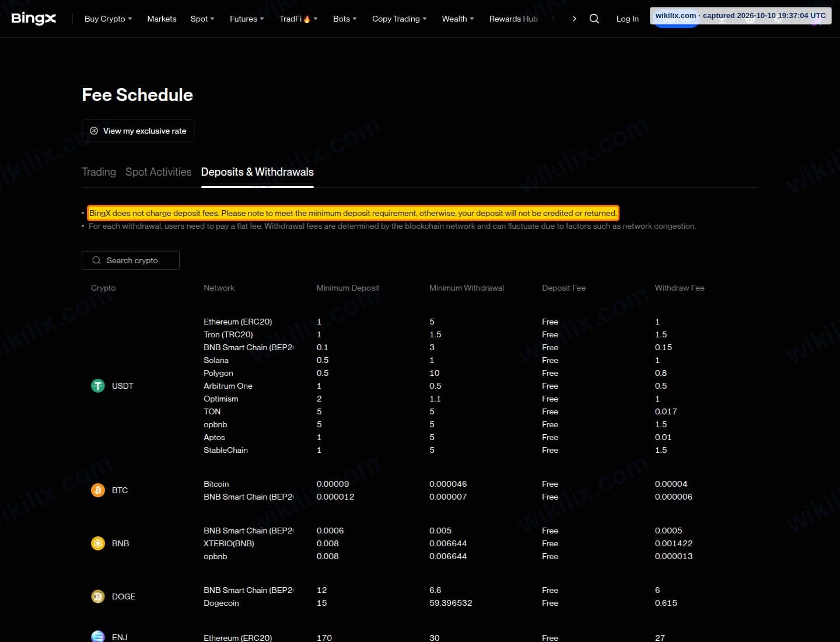Click the Aptos network entry
The width and height of the screenshot is (840, 642).
(214, 437)
